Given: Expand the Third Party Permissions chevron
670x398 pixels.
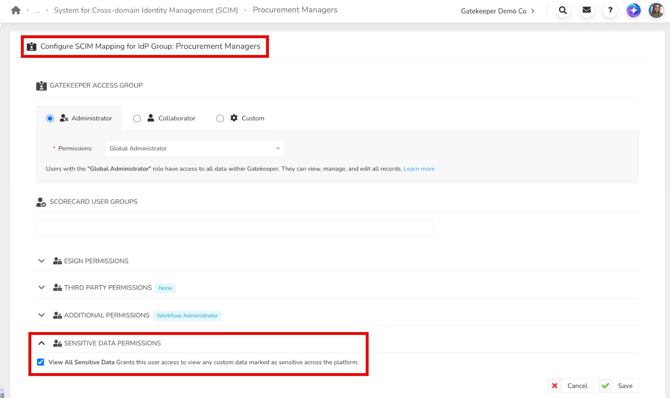Looking at the screenshot, I should pyautogui.click(x=41, y=288).
